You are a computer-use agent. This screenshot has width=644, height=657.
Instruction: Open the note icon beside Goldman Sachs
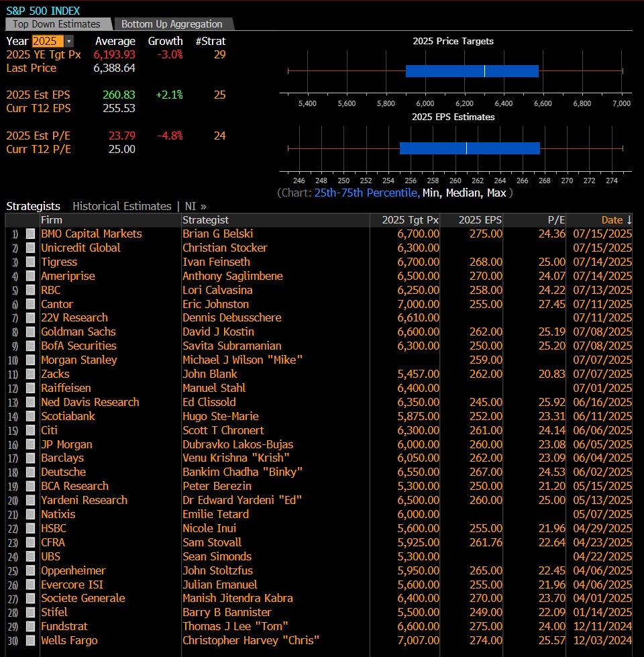tap(31, 332)
